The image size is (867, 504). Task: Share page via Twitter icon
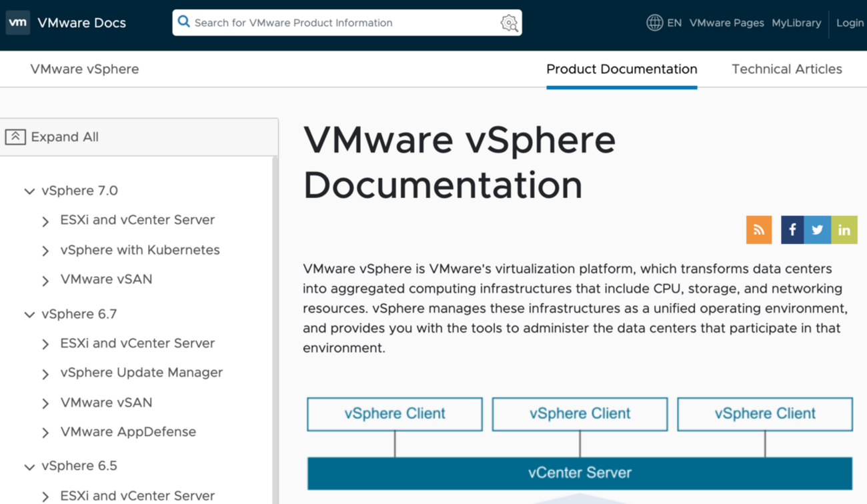pyautogui.click(x=818, y=230)
